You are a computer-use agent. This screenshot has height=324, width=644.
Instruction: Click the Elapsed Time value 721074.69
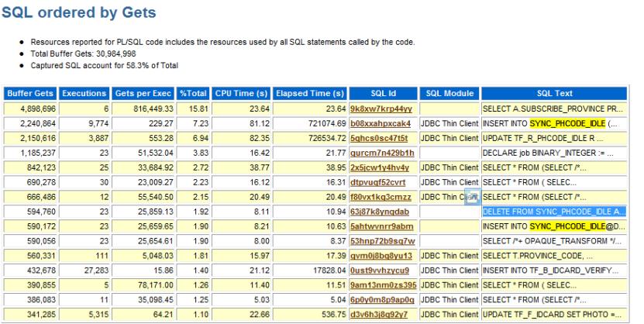point(327,123)
